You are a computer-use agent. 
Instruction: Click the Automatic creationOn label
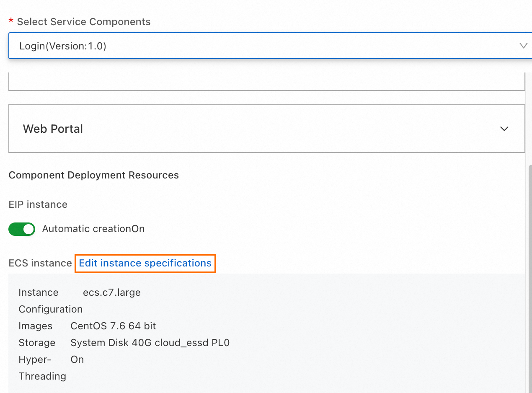point(93,229)
